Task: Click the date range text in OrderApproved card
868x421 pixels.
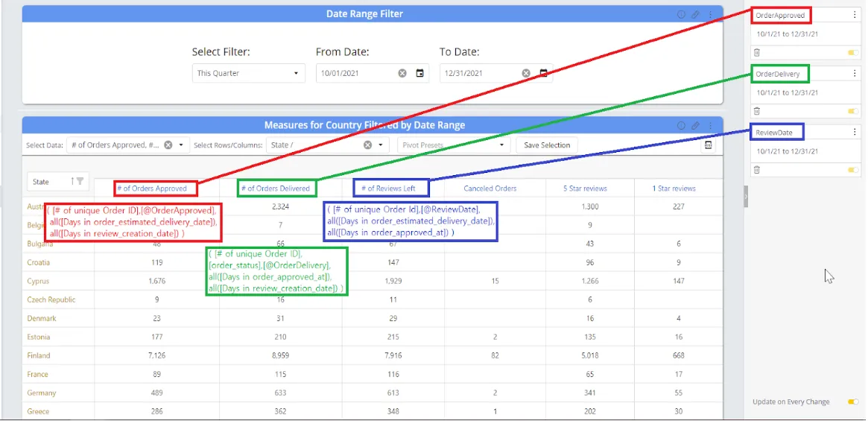Action: [x=788, y=34]
